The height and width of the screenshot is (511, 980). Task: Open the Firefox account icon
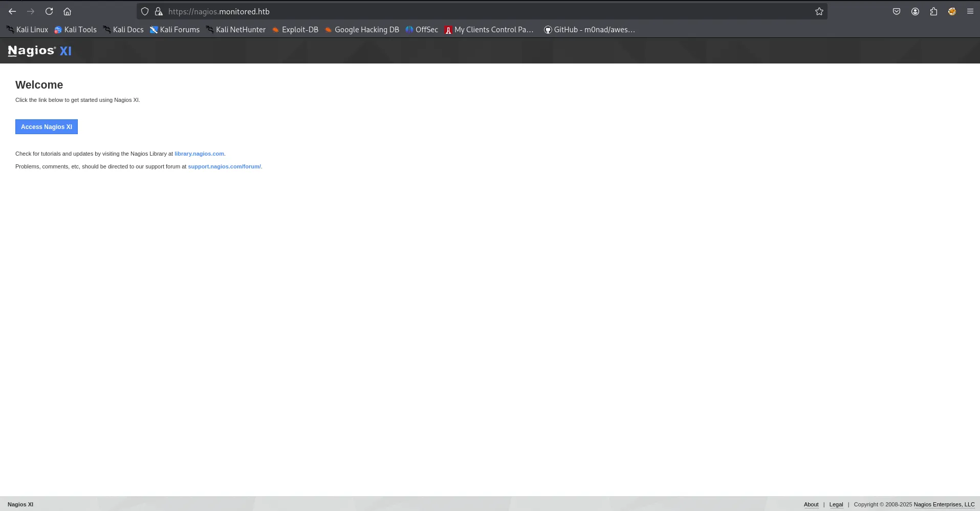(915, 11)
